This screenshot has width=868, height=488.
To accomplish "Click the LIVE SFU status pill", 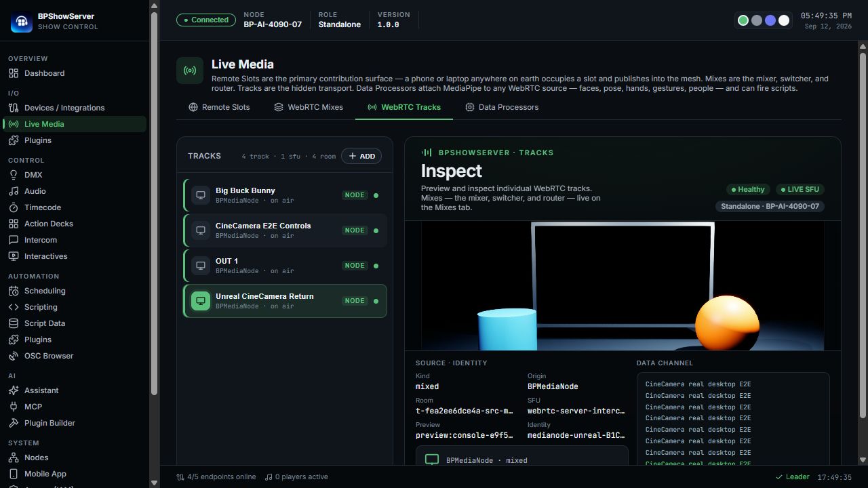I will 800,189.
